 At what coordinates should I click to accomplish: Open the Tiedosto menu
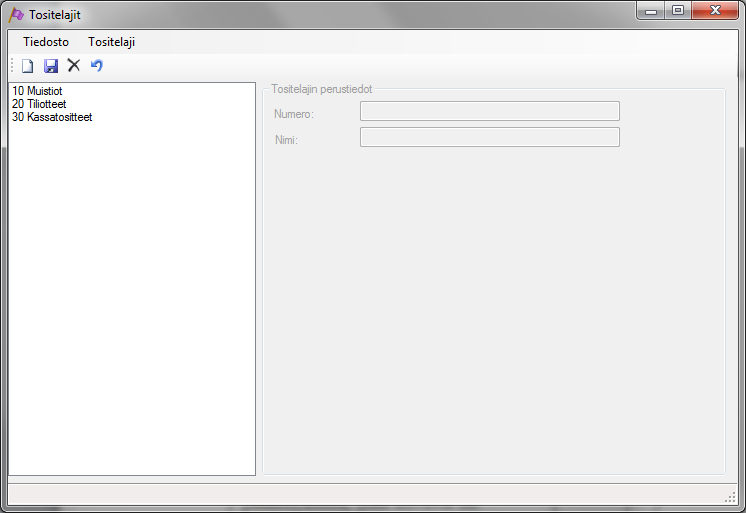[x=46, y=42]
